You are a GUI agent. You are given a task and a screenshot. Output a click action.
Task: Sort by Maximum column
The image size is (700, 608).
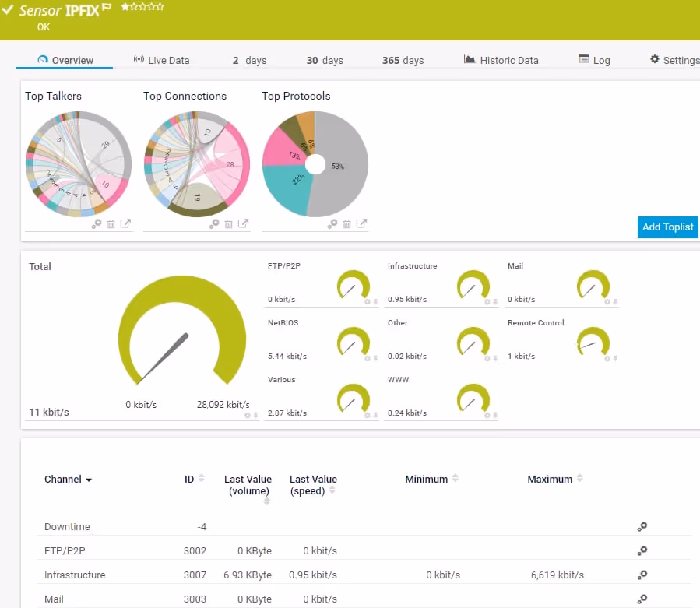579,479
